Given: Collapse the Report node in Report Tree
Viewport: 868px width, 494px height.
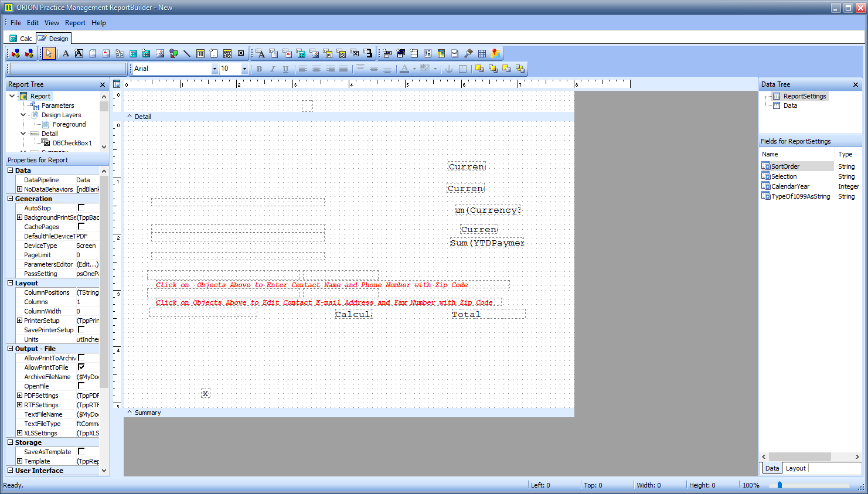Looking at the screenshot, I should tap(12, 96).
